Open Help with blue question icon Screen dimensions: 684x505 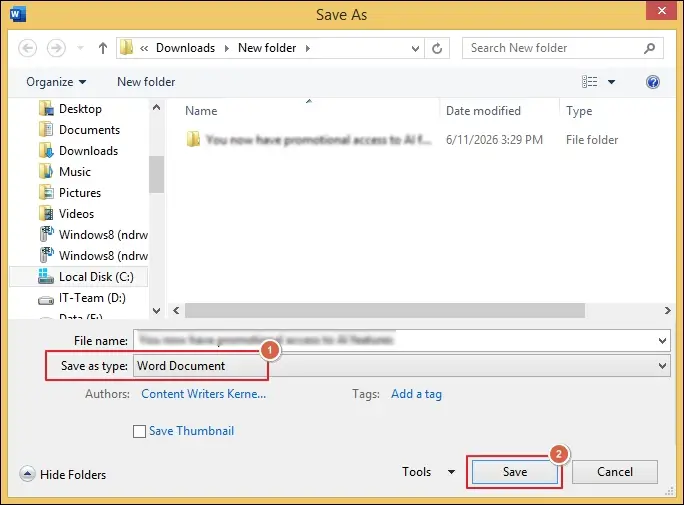653,82
